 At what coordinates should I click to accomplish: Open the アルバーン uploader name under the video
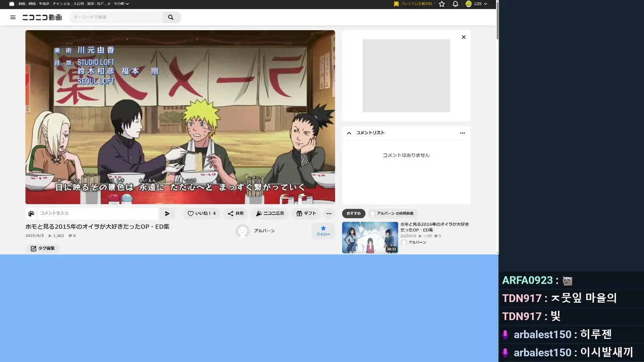point(264,231)
